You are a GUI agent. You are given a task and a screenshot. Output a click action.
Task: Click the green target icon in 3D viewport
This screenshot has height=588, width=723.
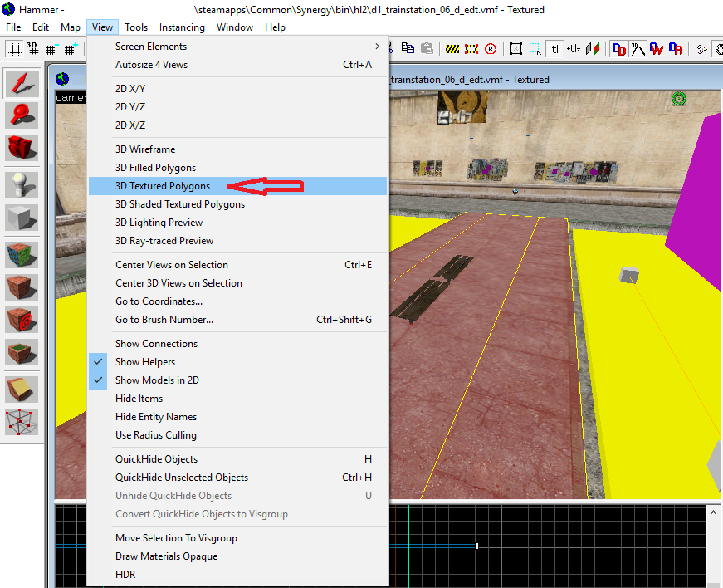coord(679,98)
